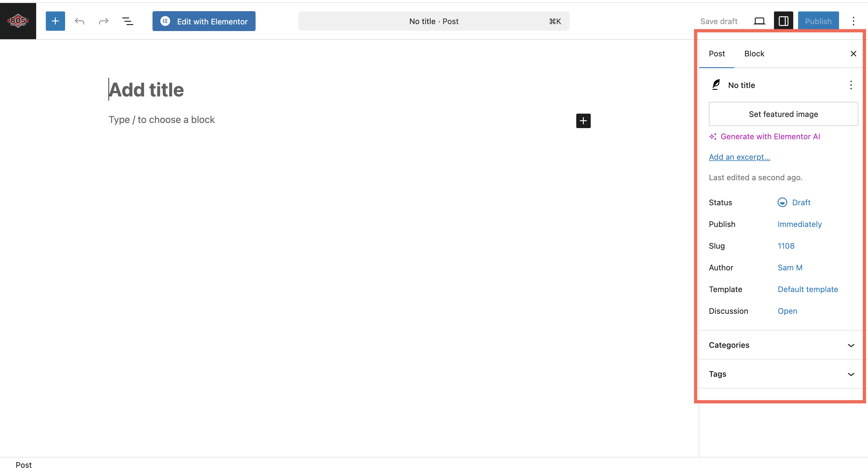Click Save draft
The height and width of the screenshot is (472, 868).
tap(719, 21)
